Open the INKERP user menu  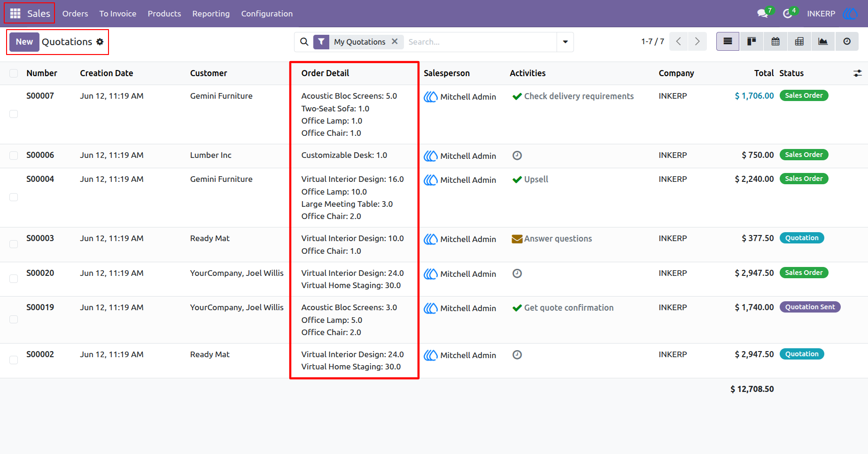click(832, 14)
